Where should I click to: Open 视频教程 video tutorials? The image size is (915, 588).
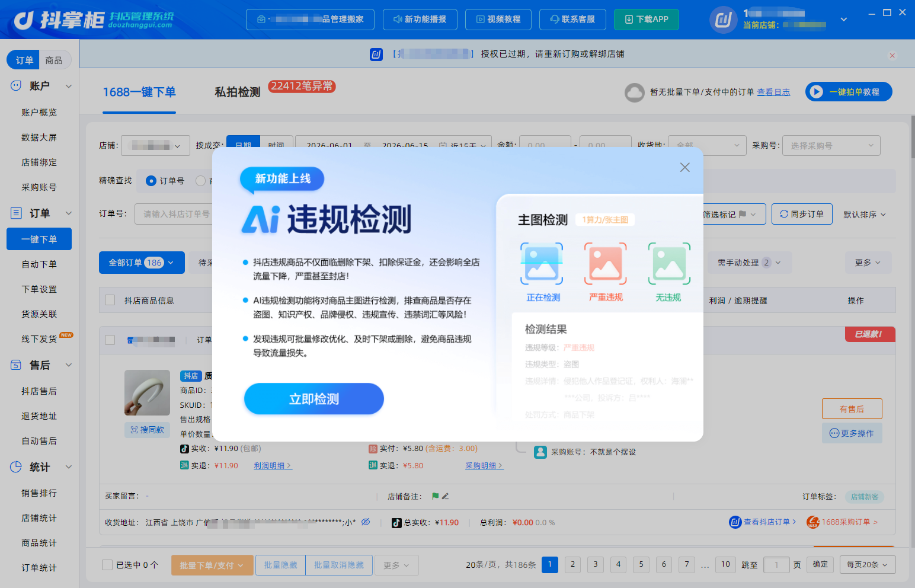coord(498,20)
